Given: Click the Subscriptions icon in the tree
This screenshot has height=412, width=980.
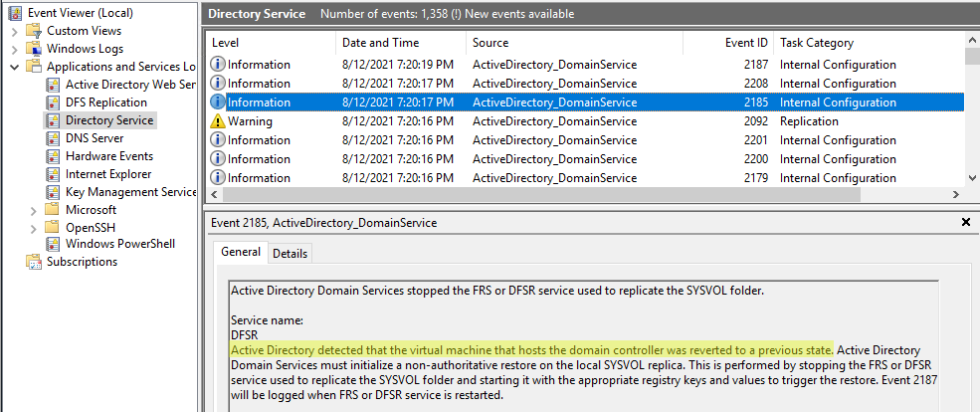Looking at the screenshot, I should click(x=34, y=262).
